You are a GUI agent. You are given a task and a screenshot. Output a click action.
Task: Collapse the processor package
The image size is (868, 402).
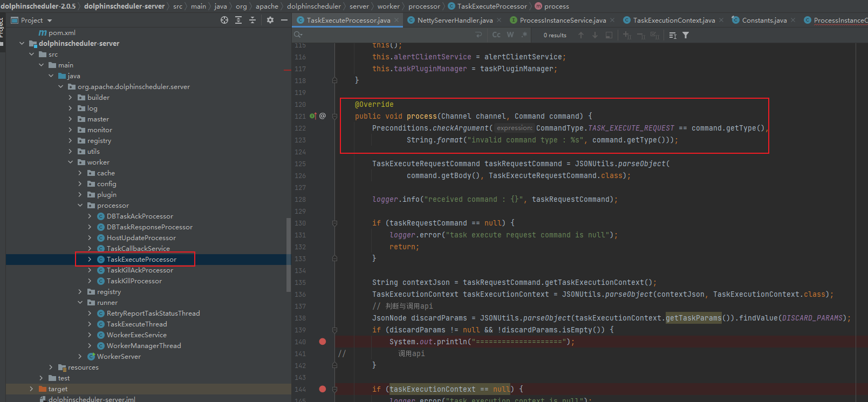pyautogui.click(x=80, y=205)
